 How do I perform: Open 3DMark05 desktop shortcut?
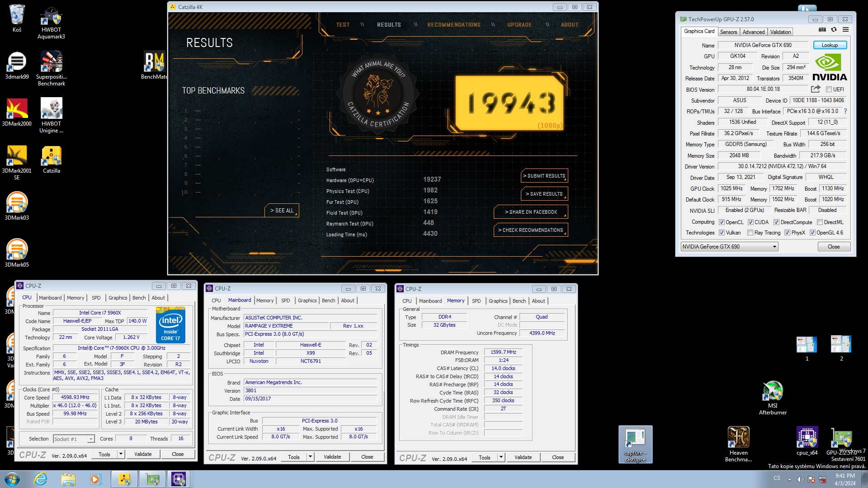click(17, 253)
